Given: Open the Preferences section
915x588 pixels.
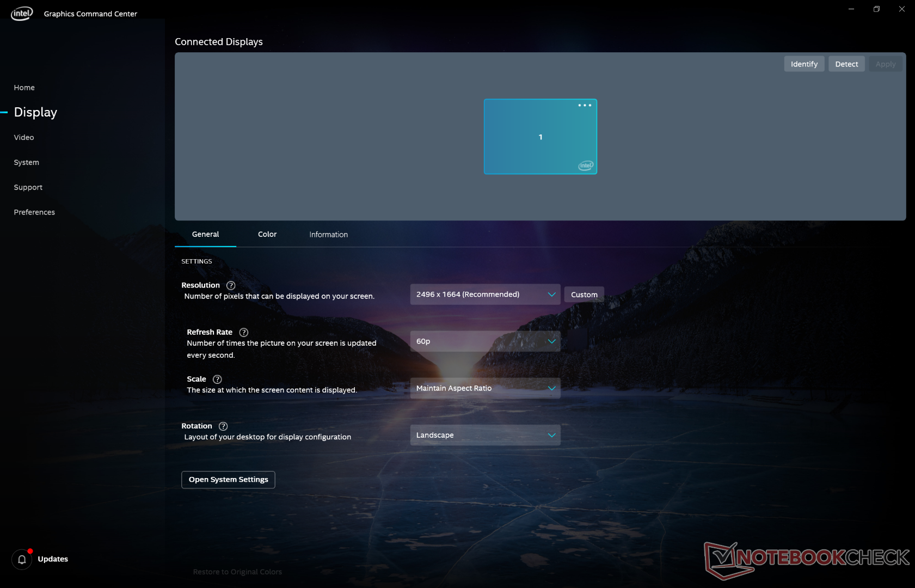Looking at the screenshot, I should click(x=34, y=212).
